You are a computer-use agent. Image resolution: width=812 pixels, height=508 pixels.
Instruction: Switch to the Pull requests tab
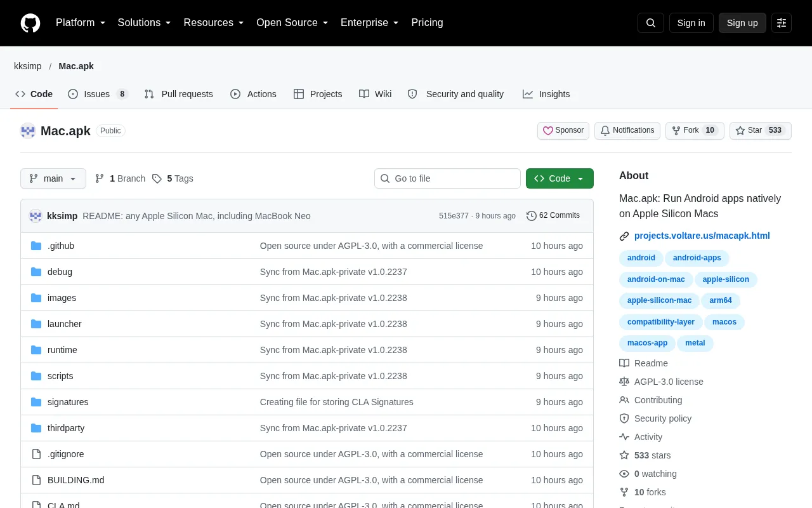pyautogui.click(x=179, y=94)
